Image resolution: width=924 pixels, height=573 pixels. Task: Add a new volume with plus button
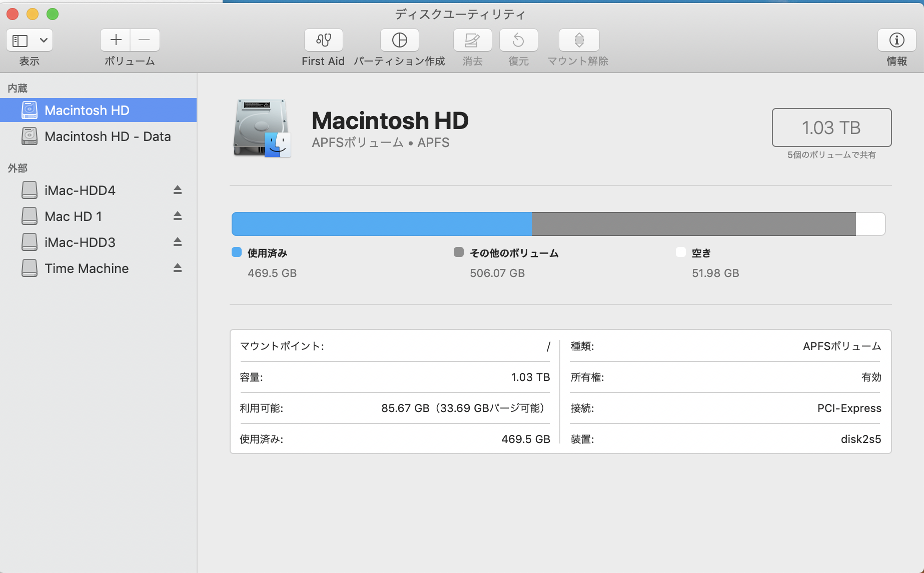click(x=116, y=40)
